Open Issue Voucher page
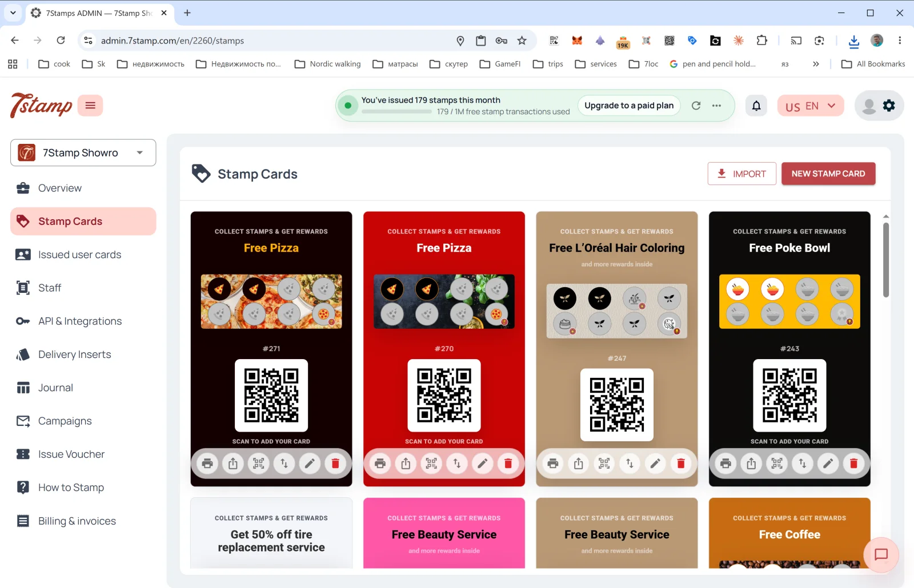914x588 pixels. tap(83, 454)
